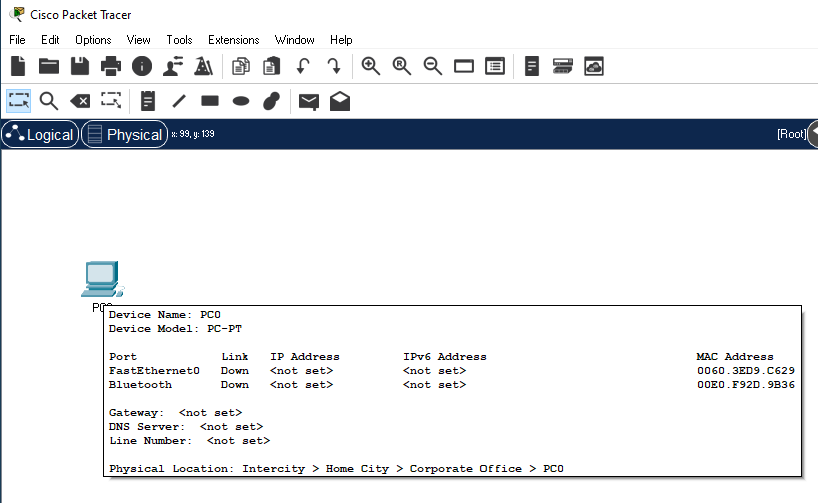Open the Edit menu
The image size is (818, 503).
tap(50, 40)
